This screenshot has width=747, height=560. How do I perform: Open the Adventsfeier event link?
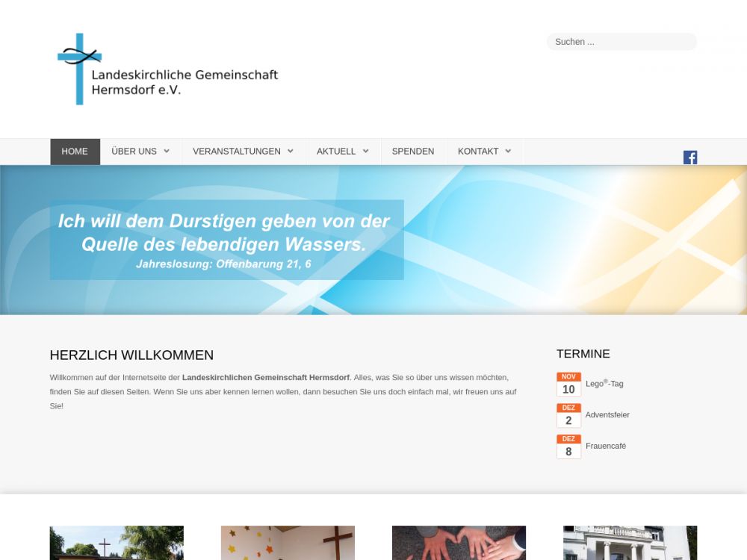pyautogui.click(x=607, y=415)
